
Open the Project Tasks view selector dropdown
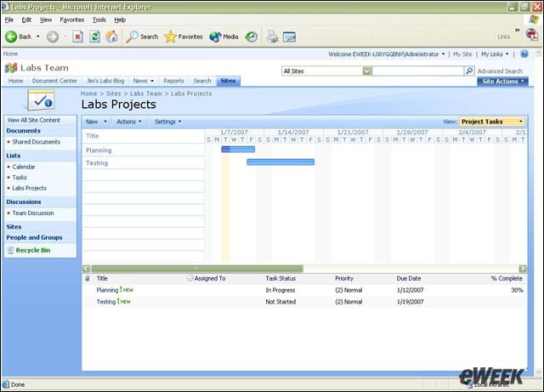(492, 122)
